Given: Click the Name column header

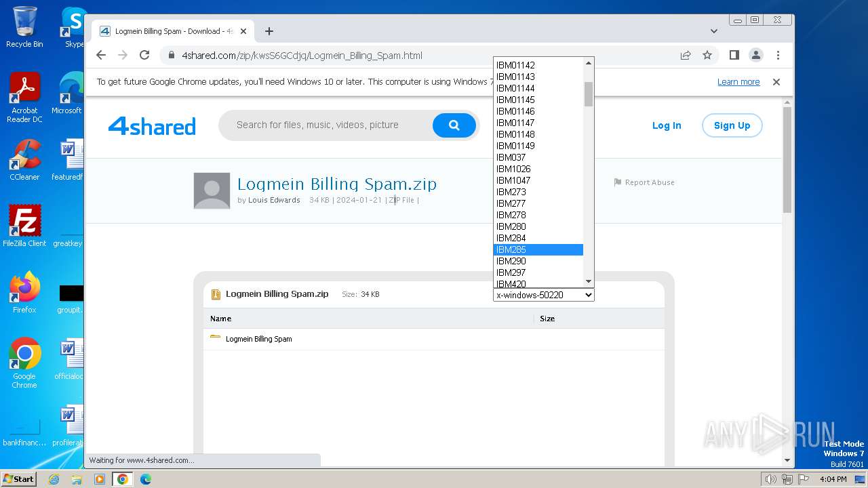Looking at the screenshot, I should coord(221,319).
